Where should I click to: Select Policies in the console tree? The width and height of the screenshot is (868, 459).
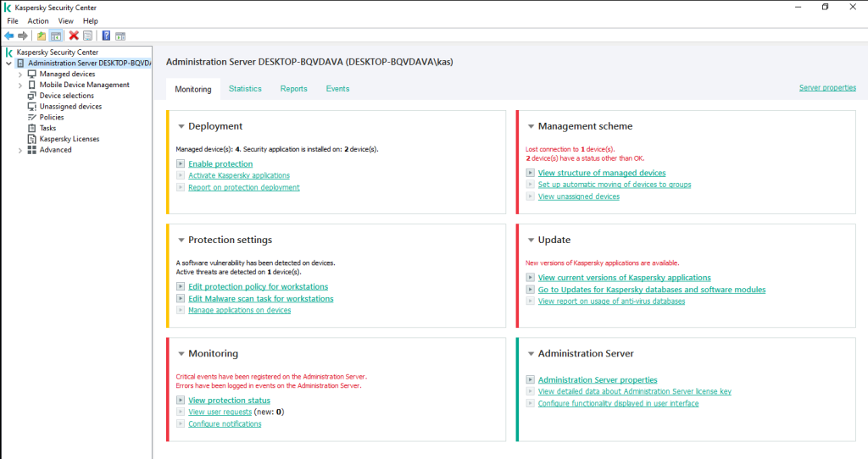pos(51,118)
